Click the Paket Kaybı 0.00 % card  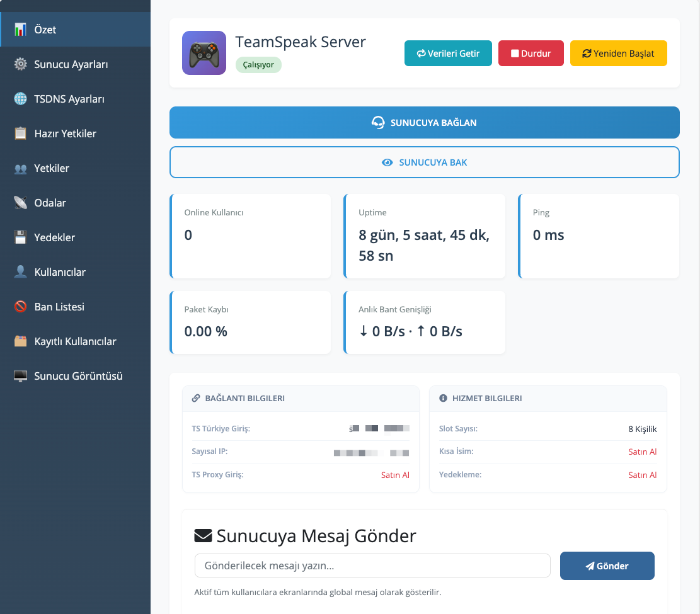250,322
